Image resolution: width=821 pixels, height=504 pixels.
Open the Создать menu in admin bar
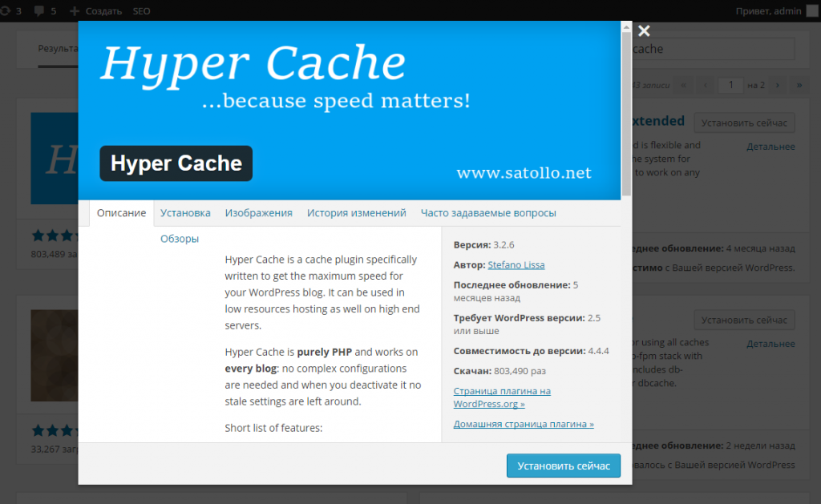click(x=96, y=11)
